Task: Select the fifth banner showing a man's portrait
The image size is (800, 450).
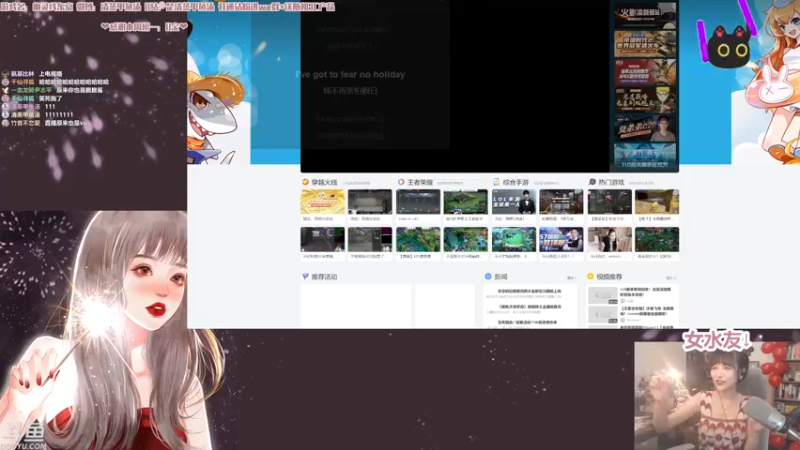Action: coord(645,128)
